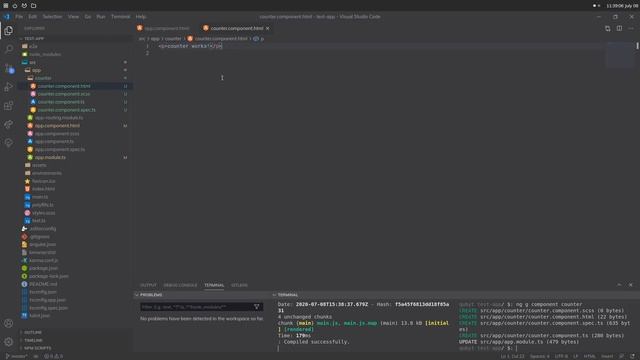Switch to the OUTPUT panel tab
Viewport: 640px width, 360px height.
148,285
